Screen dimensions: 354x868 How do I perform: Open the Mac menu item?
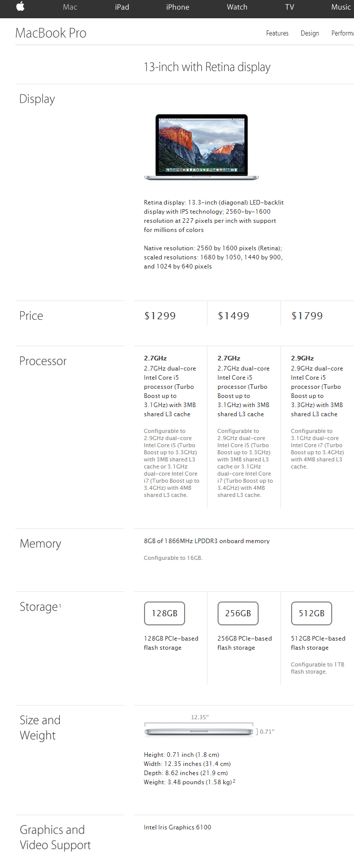click(x=70, y=7)
